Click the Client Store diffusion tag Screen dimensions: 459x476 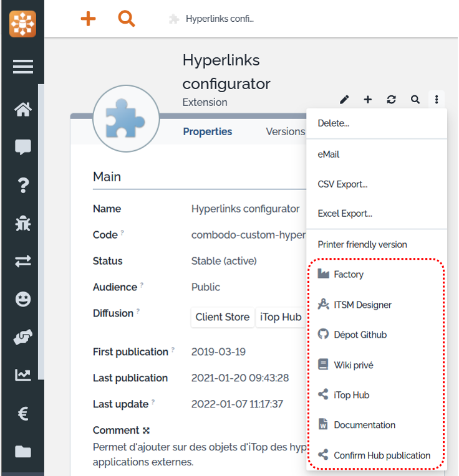click(223, 317)
